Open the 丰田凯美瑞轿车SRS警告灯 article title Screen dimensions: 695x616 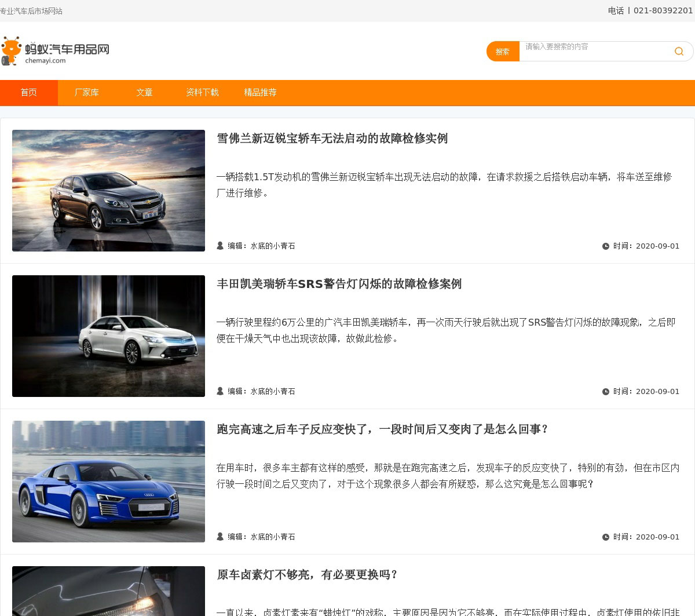339,284
